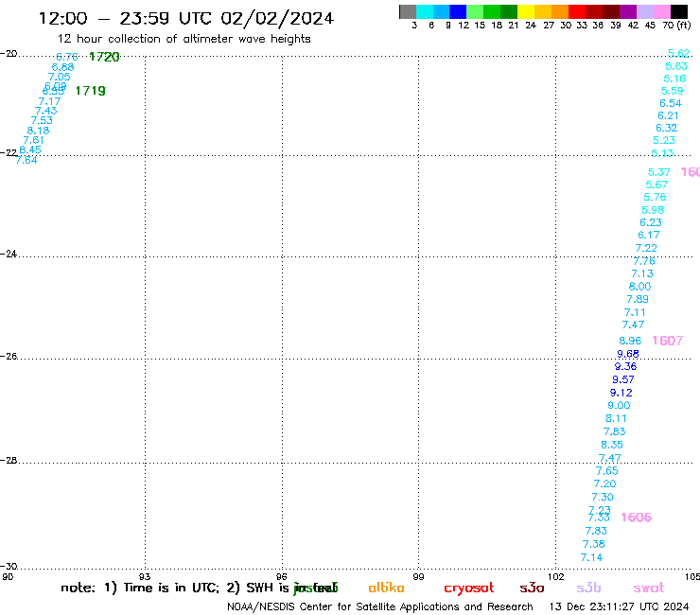Select the cyan swatch in the color legend
This screenshot has height=615, width=700.
coord(425,11)
